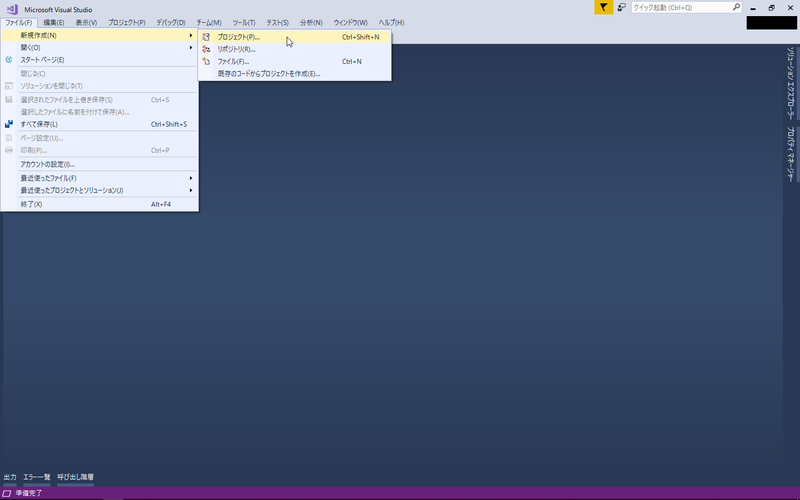Open the ウィンドウ(W) menu
This screenshot has height=500, width=800.
coord(351,22)
